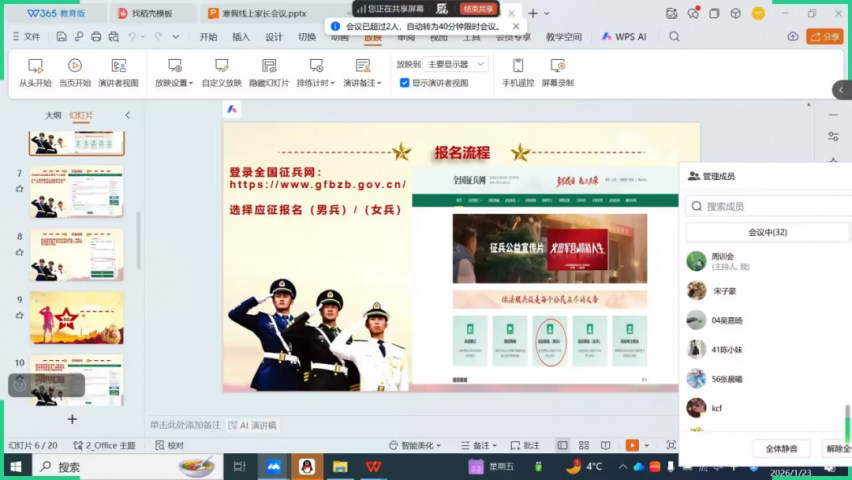Open WPS AI assistant

click(x=624, y=37)
